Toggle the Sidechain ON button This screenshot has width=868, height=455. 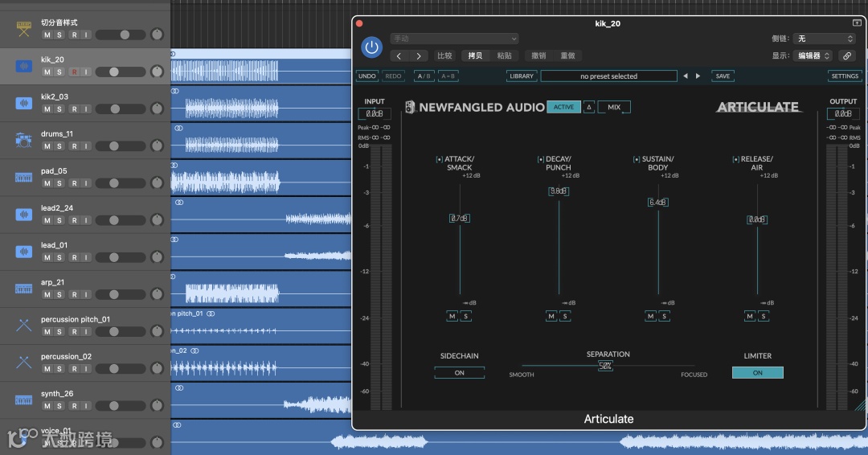(x=460, y=372)
